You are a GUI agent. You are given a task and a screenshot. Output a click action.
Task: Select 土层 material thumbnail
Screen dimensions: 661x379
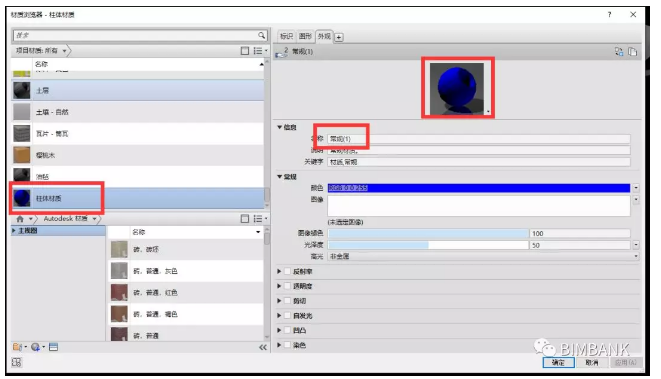[x=21, y=90]
